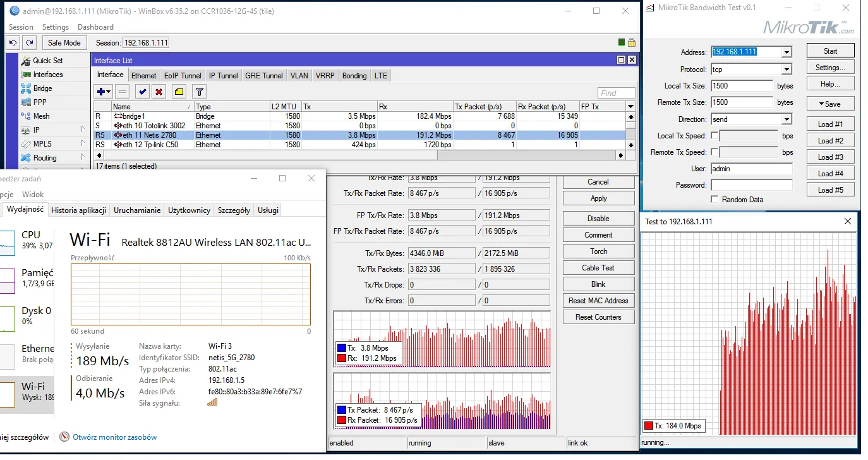Click the Interface List restore window icon
Screen dimensions: 868x460
coord(621,60)
